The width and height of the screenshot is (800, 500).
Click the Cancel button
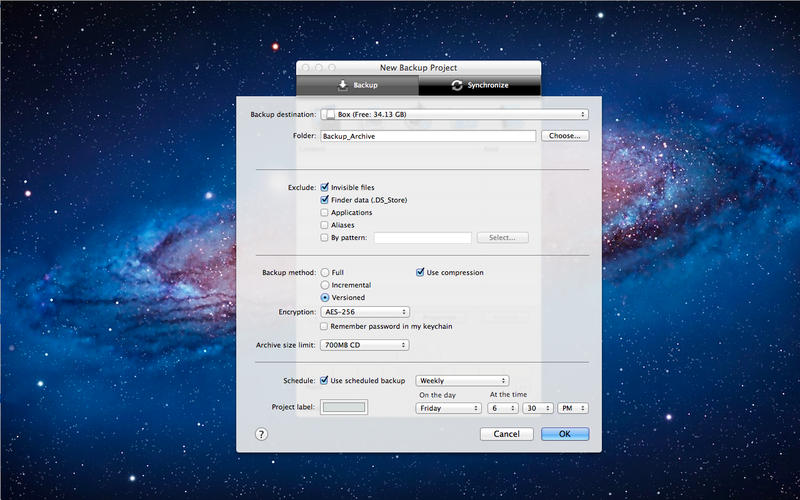point(507,434)
